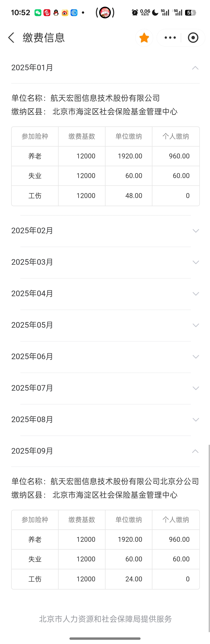
Task: Tap the home gesture bar at bottom
Action: [x=105, y=638]
